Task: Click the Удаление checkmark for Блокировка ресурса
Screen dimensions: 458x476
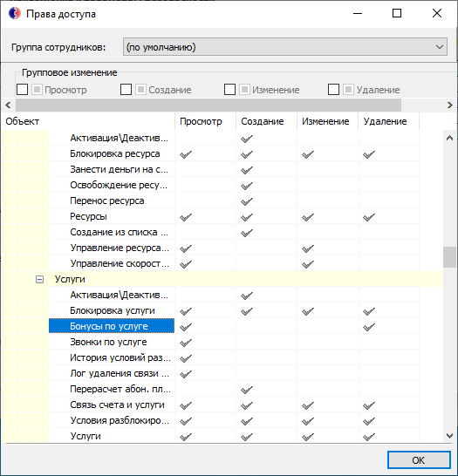Action: 369,154
